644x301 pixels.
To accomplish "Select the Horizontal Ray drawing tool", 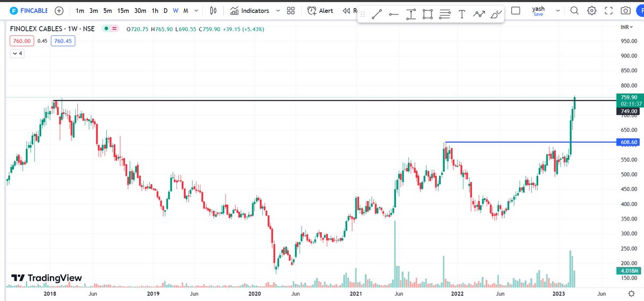I will 393,15.
